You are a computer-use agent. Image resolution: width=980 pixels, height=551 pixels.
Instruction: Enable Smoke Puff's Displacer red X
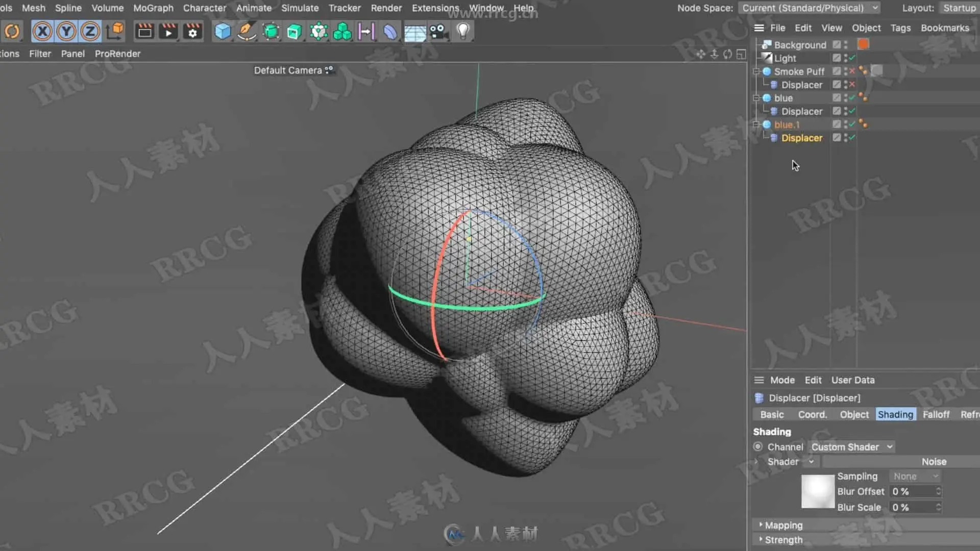point(852,84)
